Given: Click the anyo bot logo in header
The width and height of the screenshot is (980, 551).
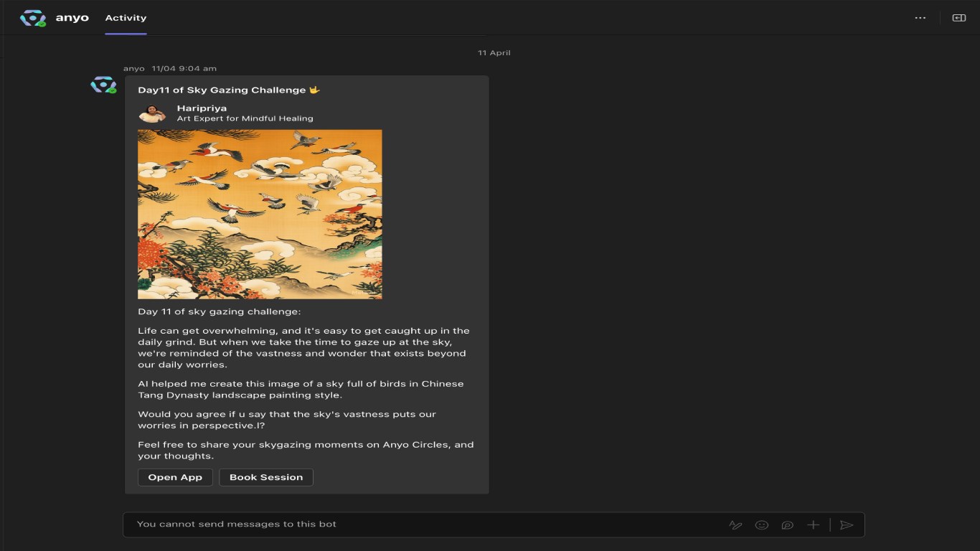Looking at the screenshot, I should coord(32,18).
